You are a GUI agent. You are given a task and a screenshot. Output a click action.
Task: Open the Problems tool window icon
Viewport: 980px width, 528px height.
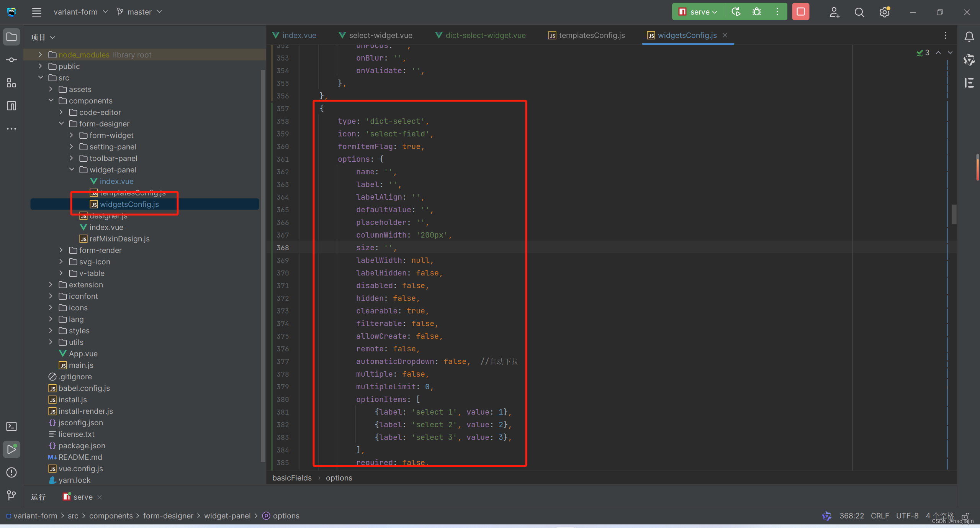(x=11, y=472)
